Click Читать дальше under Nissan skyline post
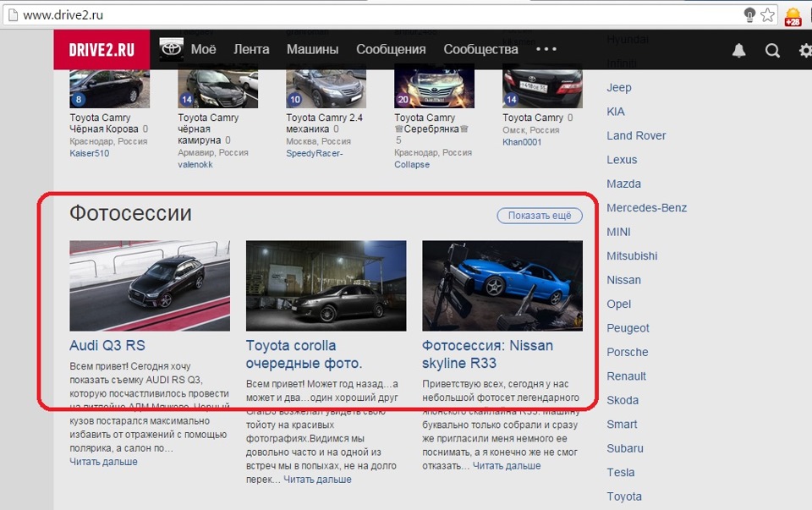This screenshot has height=510, width=812. coord(507,466)
